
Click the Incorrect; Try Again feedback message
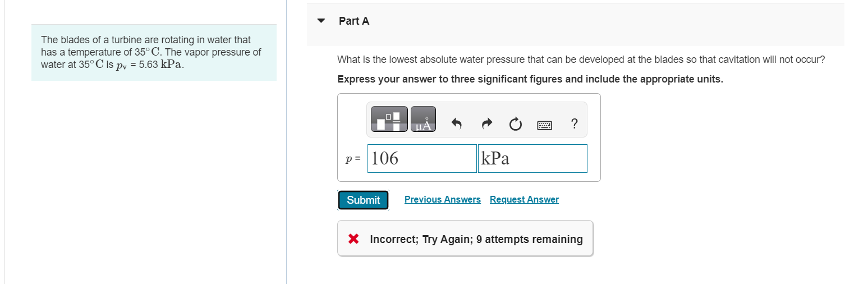point(476,240)
